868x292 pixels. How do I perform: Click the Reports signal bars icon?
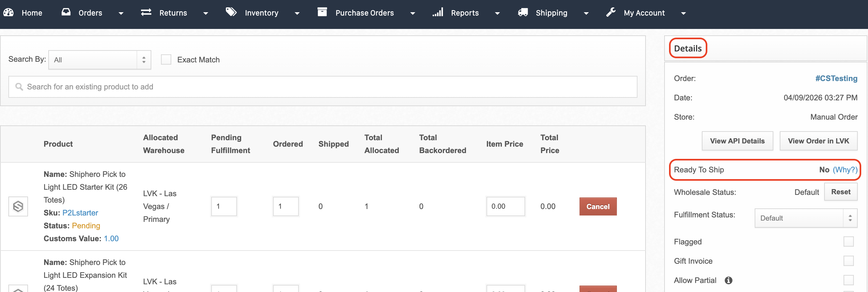(438, 13)
